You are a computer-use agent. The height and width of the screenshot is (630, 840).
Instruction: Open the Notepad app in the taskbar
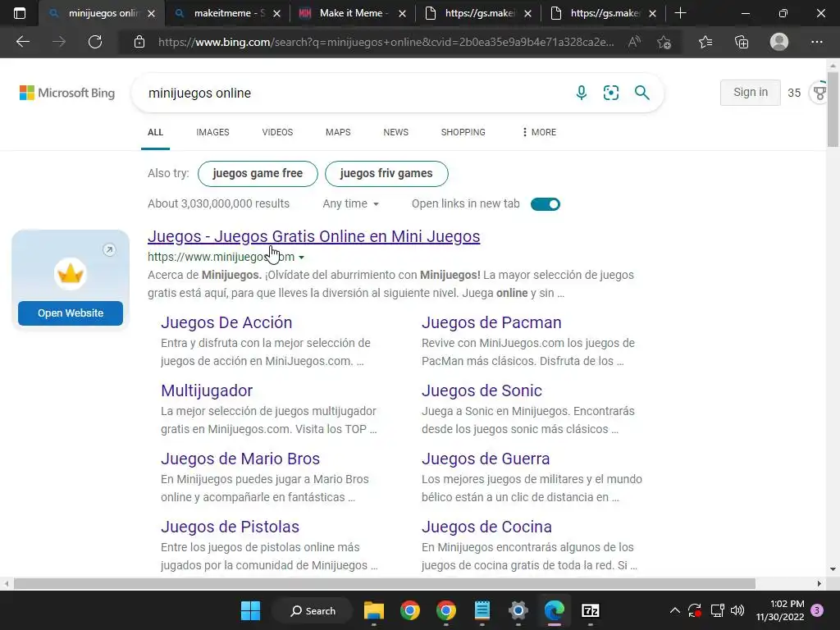click(x=482, y=610)
